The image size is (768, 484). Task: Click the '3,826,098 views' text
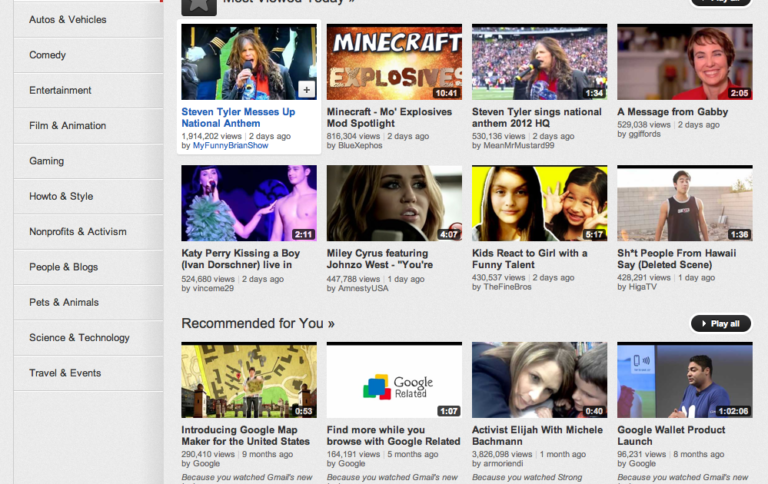pos(502,454)
